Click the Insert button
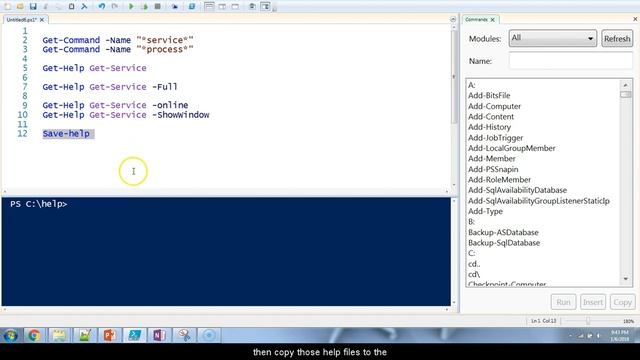 (x=593, y=302)
